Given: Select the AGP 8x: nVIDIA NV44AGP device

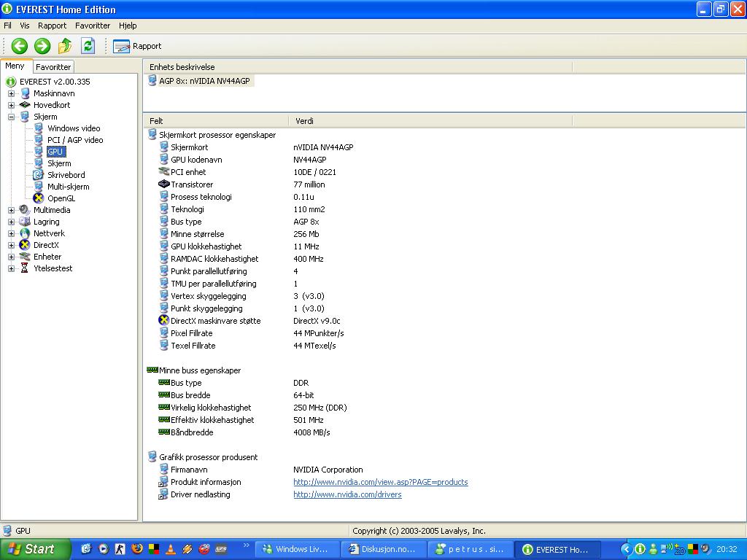Looking at the screenshot, I should pyautogui.click(x=204, y=81).
